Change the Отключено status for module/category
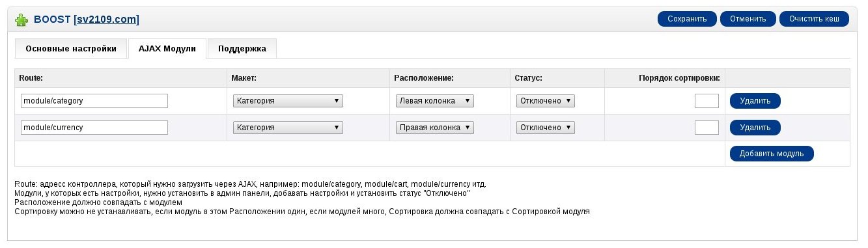 546,101
